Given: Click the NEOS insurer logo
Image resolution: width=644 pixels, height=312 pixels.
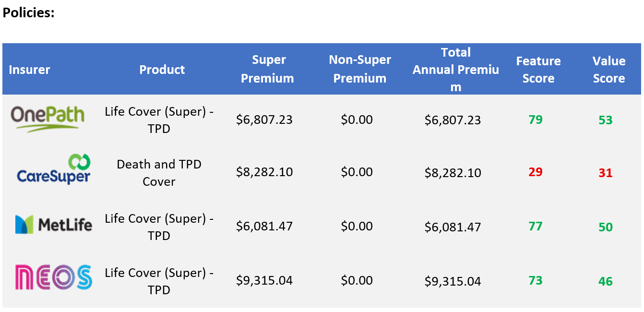Looking at the screenshot, I should pyautogui.click(x=53, y=277).
